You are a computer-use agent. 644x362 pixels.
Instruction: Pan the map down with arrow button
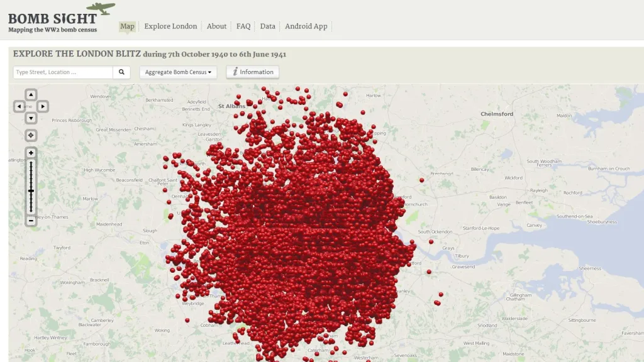pyautogui.click(x=30, y=118)
